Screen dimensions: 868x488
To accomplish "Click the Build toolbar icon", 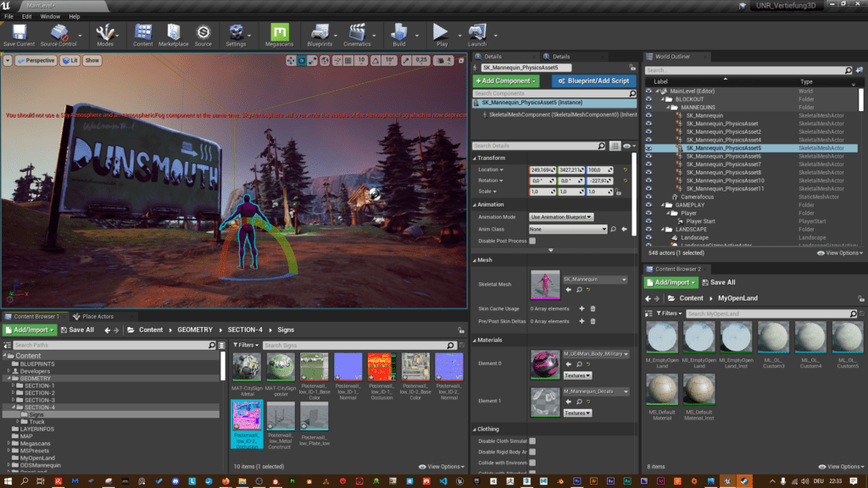I will click(x=398, y=36).
